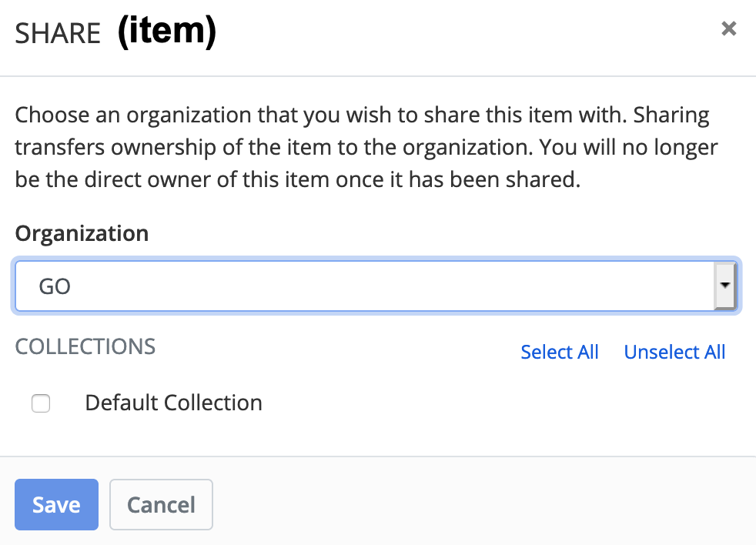Screen dimensions: 756x545
Task: Click the sharing ownership description paragraph
Action: [x=362, y=148]
